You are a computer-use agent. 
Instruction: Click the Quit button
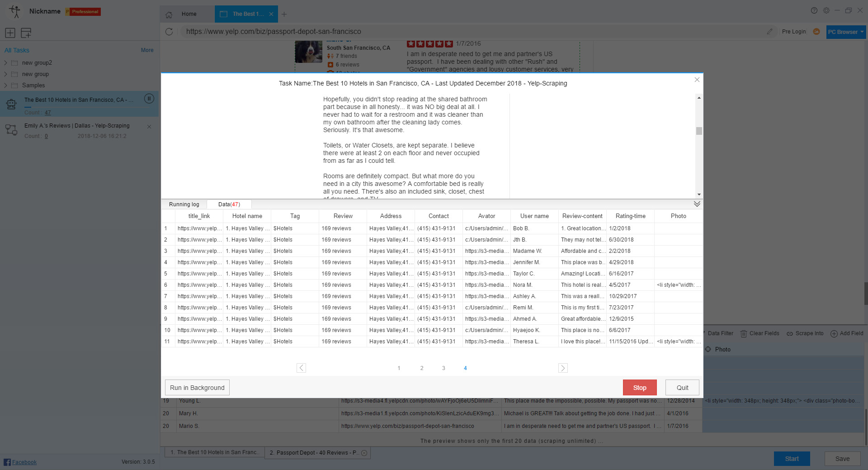pyautogui.click(x=682, y=388)
